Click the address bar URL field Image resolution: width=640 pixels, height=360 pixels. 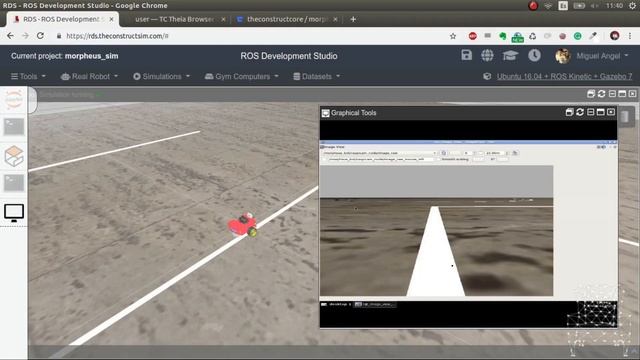pos(253,36)
